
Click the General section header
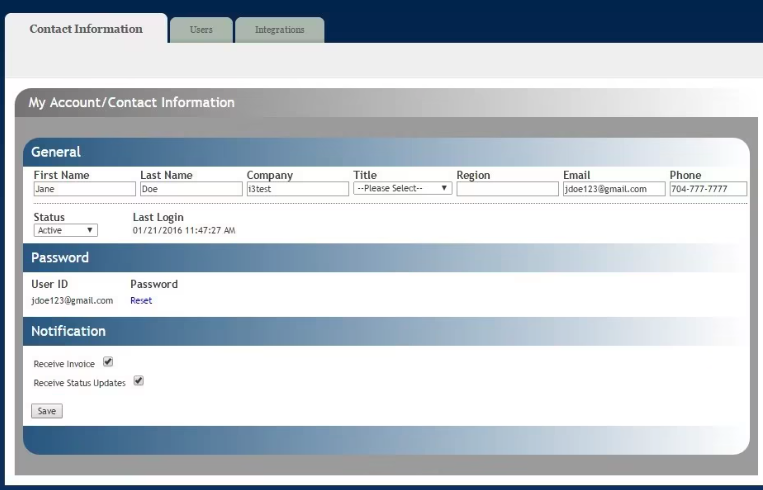[56, 152]
